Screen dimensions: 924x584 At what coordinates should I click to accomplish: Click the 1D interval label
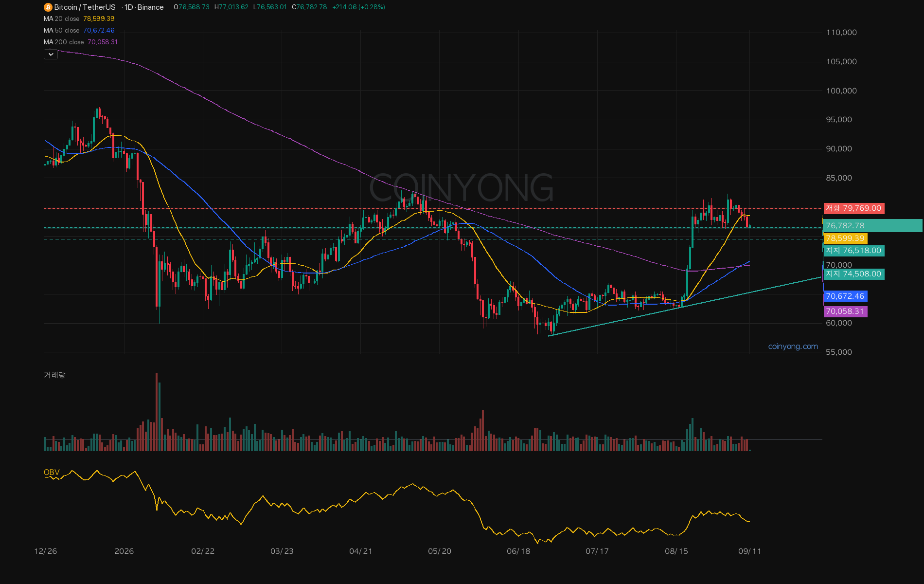click(128, 7)
